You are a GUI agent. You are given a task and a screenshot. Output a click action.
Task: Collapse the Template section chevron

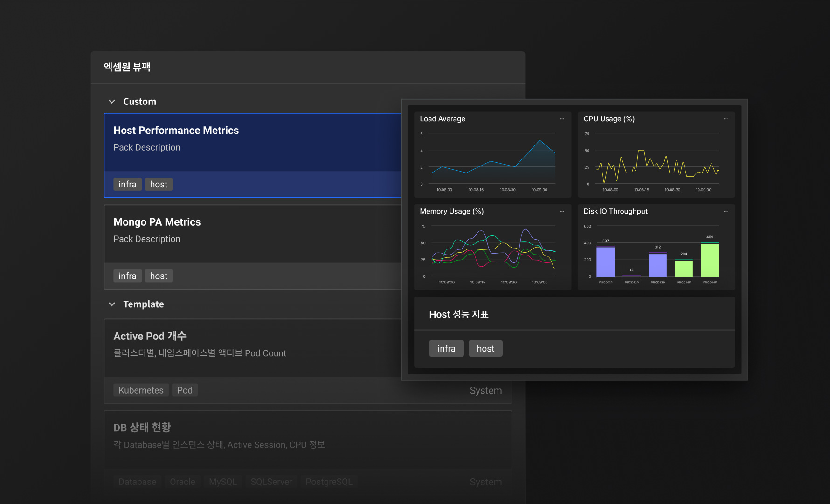(x=112, y=304)
